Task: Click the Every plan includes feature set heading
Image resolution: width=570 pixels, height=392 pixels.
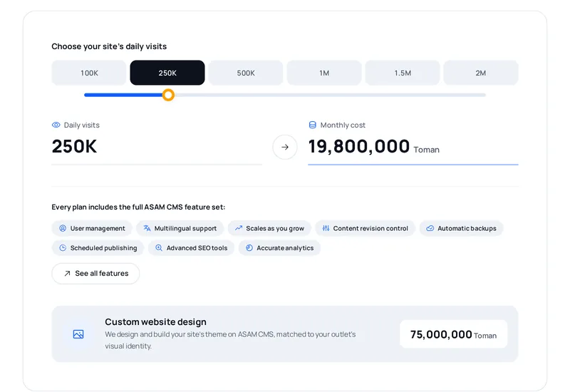Action: [138, 207]
